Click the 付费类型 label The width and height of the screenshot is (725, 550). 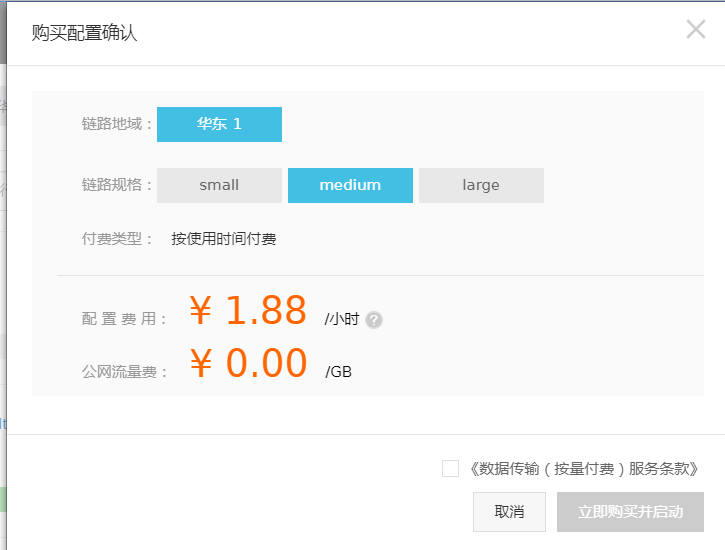(117, 239)
